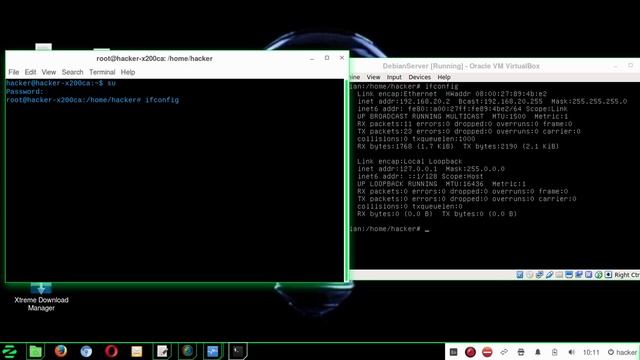Screen dimensions: 640x360
Task: Click inet addr:192.168.20.2 in VirtualBox
Action: coord(403,101)
